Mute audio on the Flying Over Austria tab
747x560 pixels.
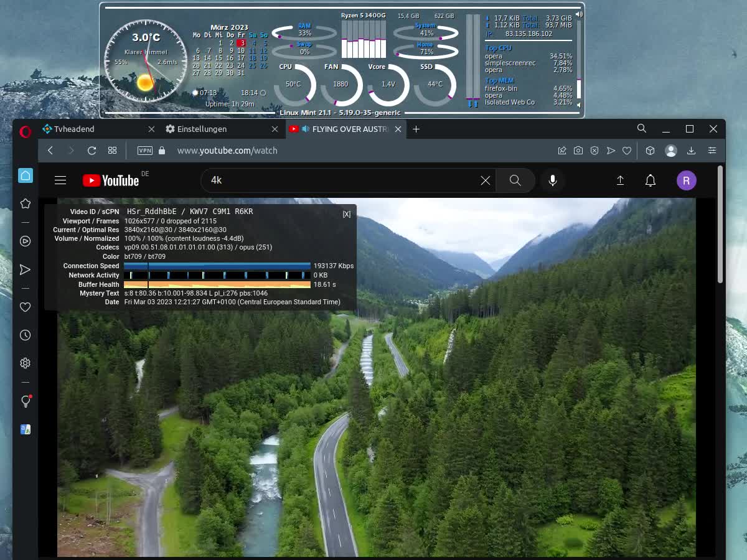[306, 129]
